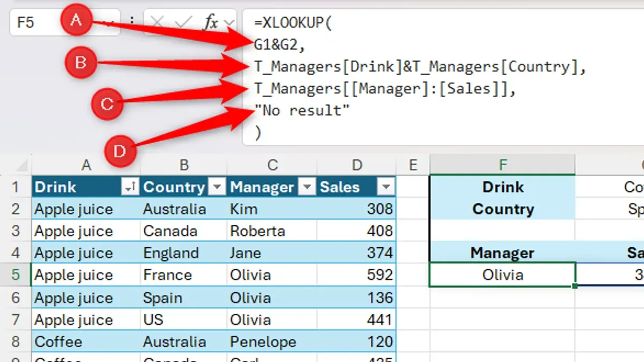This screenshot has width=644, height=362.
Task: Click the sales value 308
Action: (356, 209)
